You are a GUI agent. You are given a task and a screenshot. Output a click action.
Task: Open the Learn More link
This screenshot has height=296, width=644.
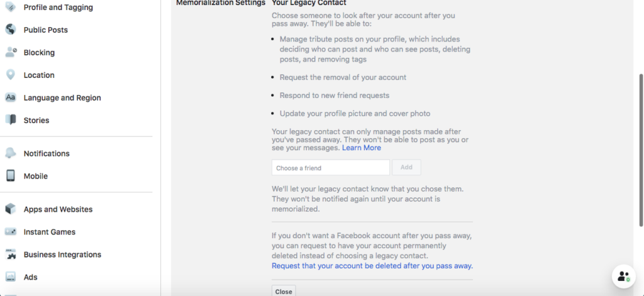tap(362, 148)
